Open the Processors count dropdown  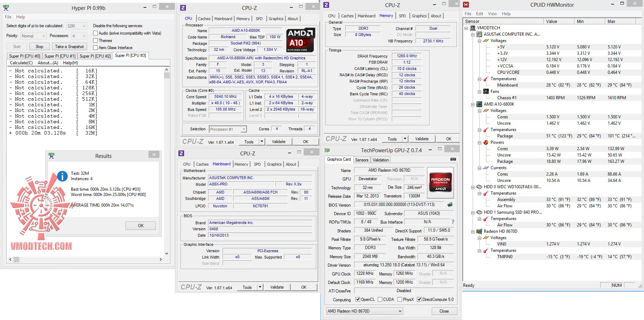79,36
